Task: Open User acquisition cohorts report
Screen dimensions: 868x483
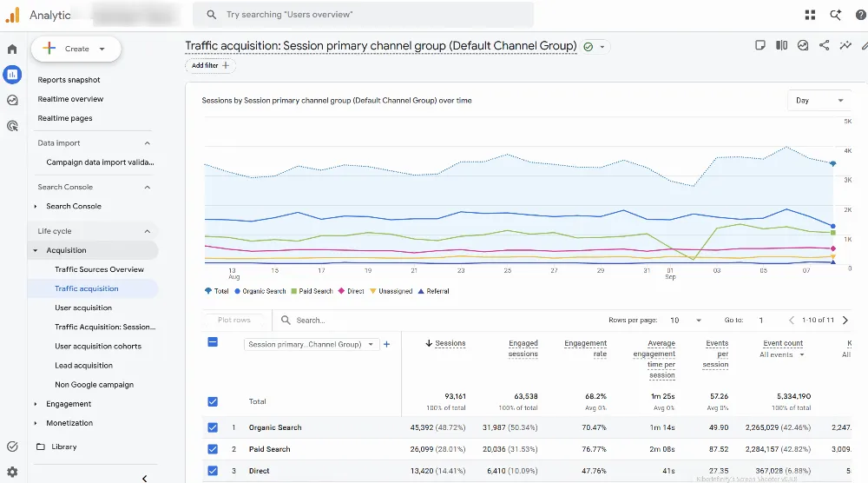Action: 98,347
